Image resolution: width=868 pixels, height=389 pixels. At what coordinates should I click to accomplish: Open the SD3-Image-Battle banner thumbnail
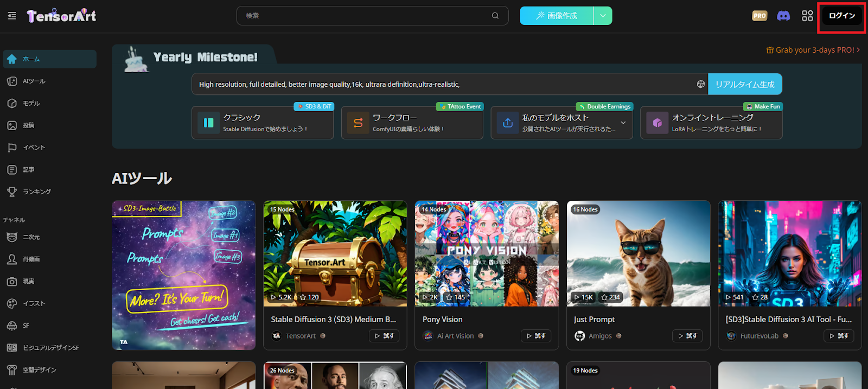(x=184, y=275)
